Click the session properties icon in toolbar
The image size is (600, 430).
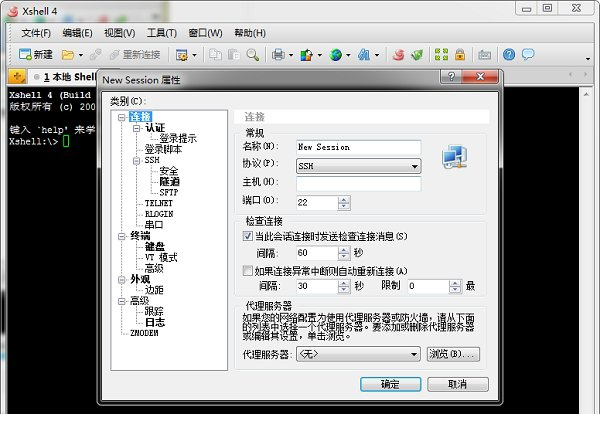coord(181,55)
